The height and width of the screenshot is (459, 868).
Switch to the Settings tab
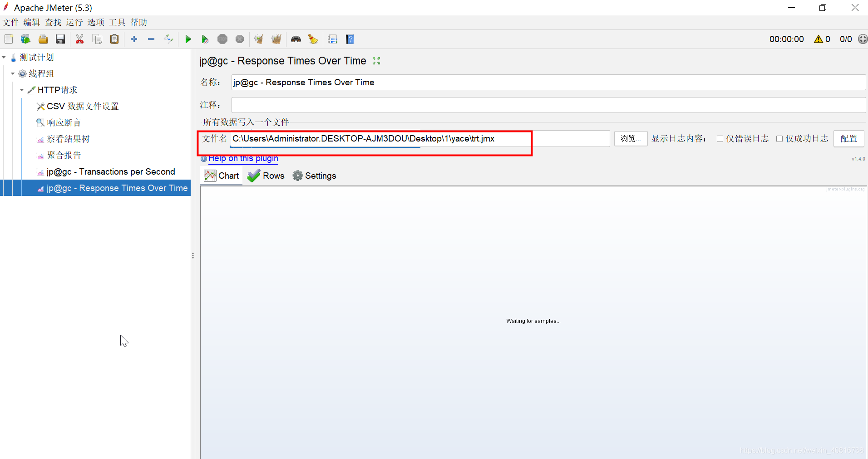click(x=314, y=176)
